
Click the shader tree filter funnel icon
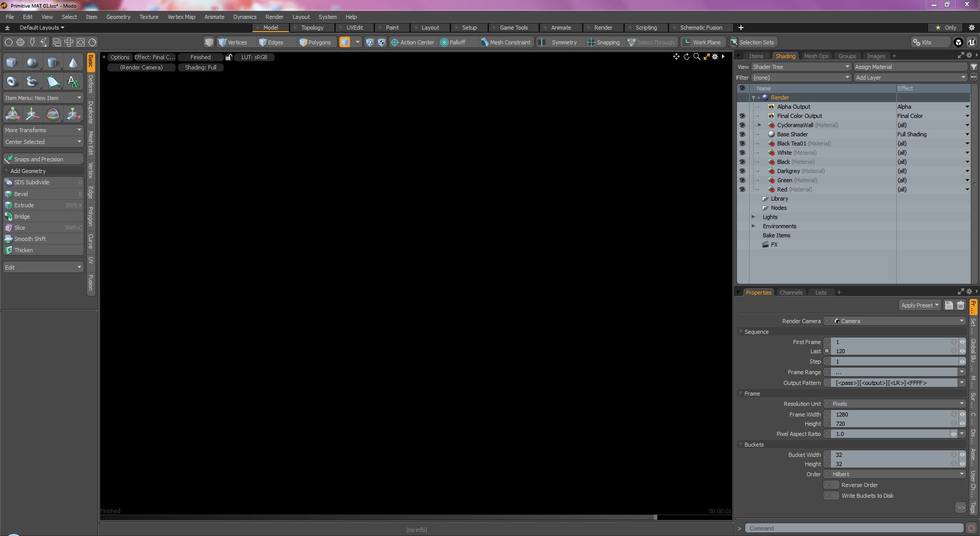974,67
